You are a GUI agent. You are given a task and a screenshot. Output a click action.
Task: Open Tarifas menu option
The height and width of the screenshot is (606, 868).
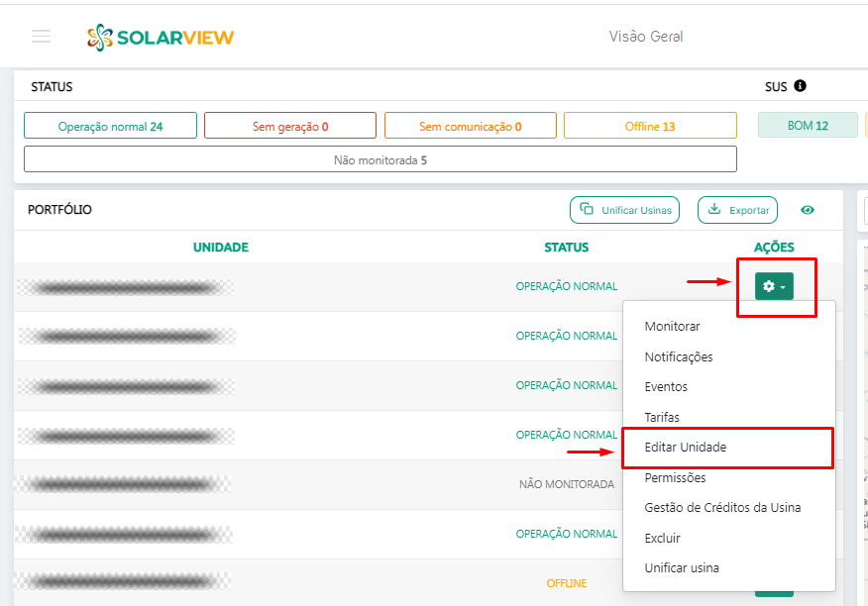tap(662, 418)
